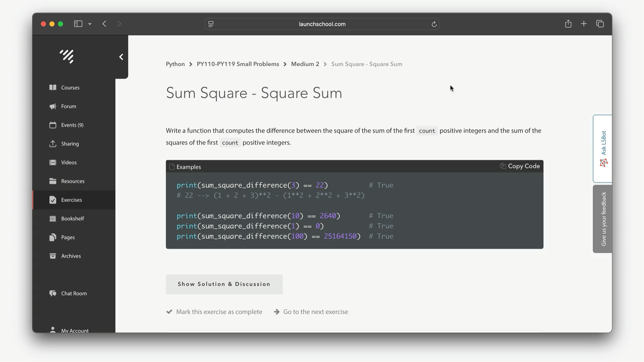644x362 pixels.
Task: Open Bookshelf from sidebar
Action: tap(72, 219)
